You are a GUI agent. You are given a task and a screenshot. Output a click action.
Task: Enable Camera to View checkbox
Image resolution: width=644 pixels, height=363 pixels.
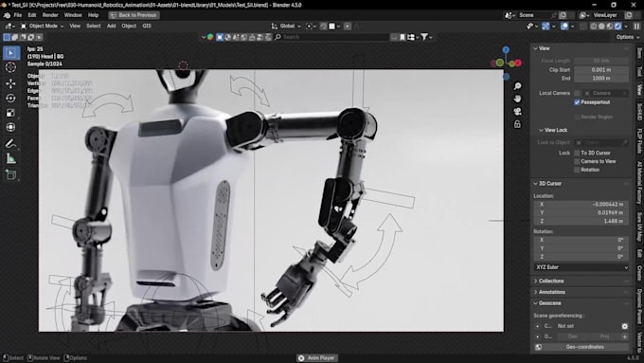point(577,161)
